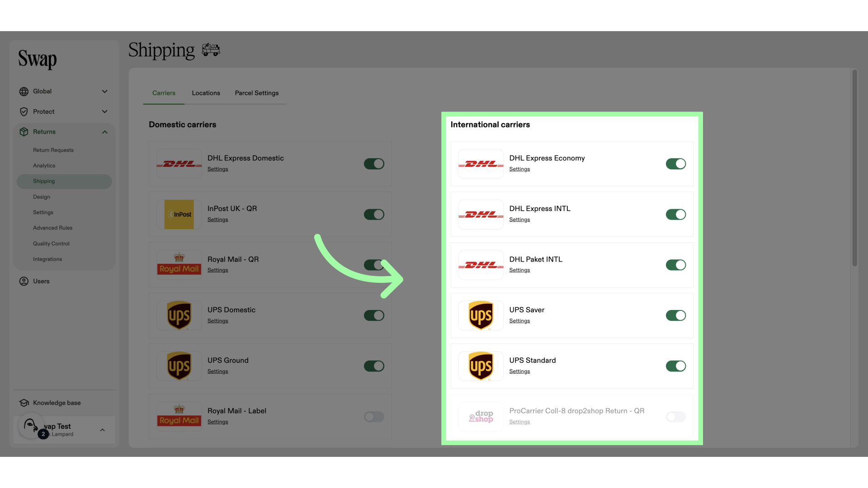The image size is (868, 488).
Task: Click the account avatar with badge 2
Action: pyautogui.click(x=32, y=426)
